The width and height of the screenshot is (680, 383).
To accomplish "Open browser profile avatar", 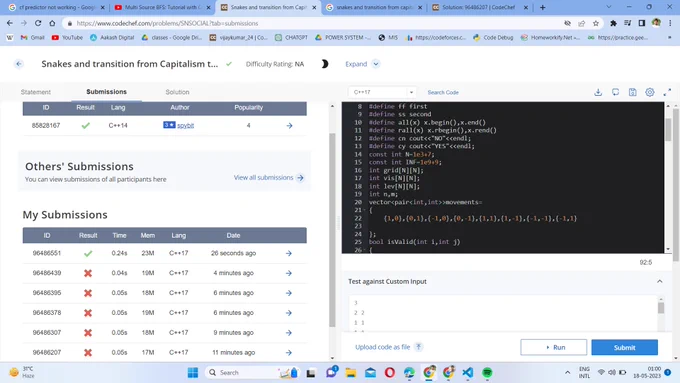I will coord(656,23).
